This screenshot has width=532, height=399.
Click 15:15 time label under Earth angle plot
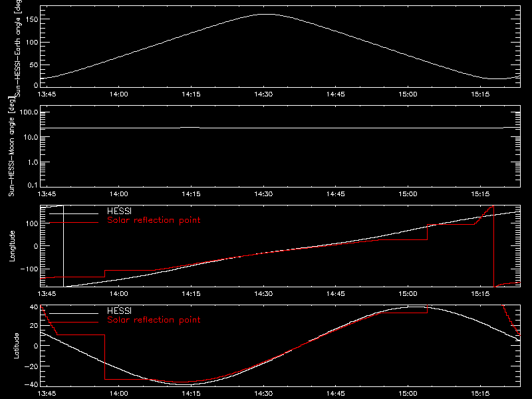[x=480, y=94]
